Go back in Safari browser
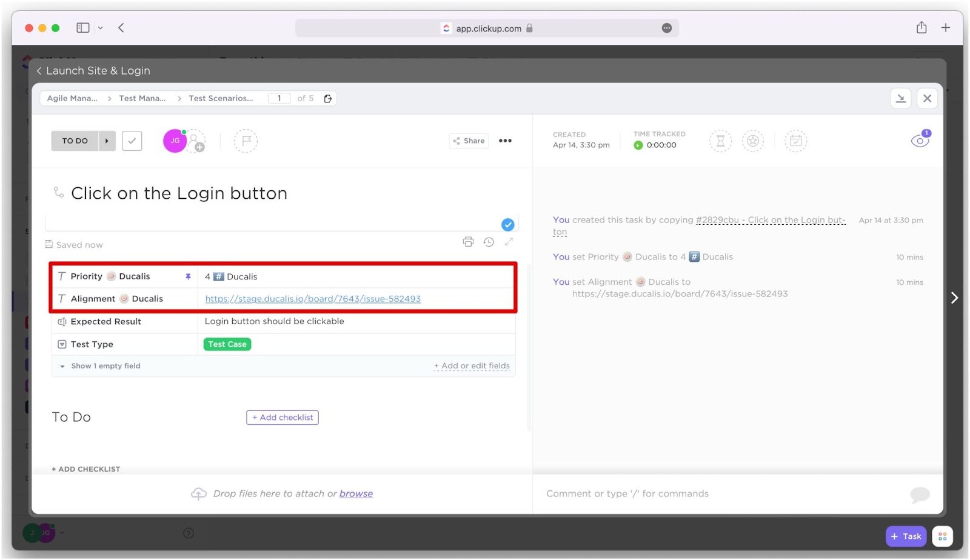The height and width of the screenshot is (560, 970). pyautogui.click(x=121, y=28)
